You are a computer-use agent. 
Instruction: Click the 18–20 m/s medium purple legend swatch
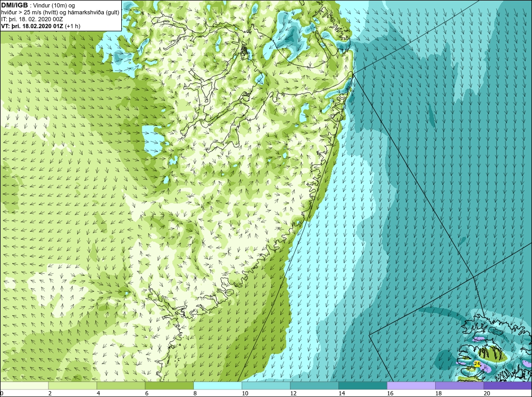click(x=460, y=385)
